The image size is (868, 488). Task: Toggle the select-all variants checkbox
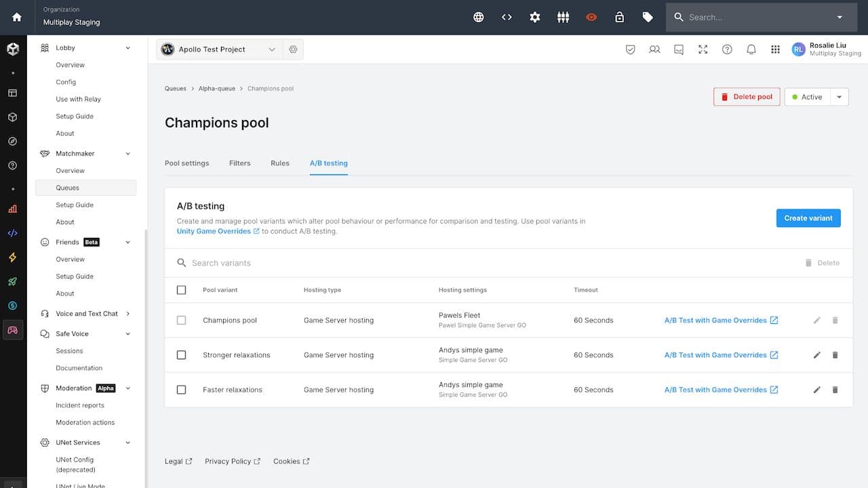[x=181, y=290]
